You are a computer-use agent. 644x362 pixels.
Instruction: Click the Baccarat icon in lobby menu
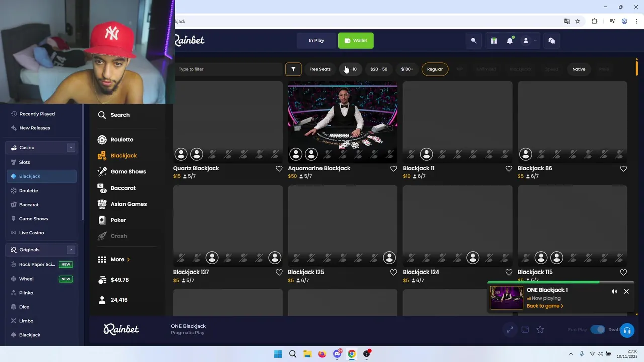coord(102,188)
